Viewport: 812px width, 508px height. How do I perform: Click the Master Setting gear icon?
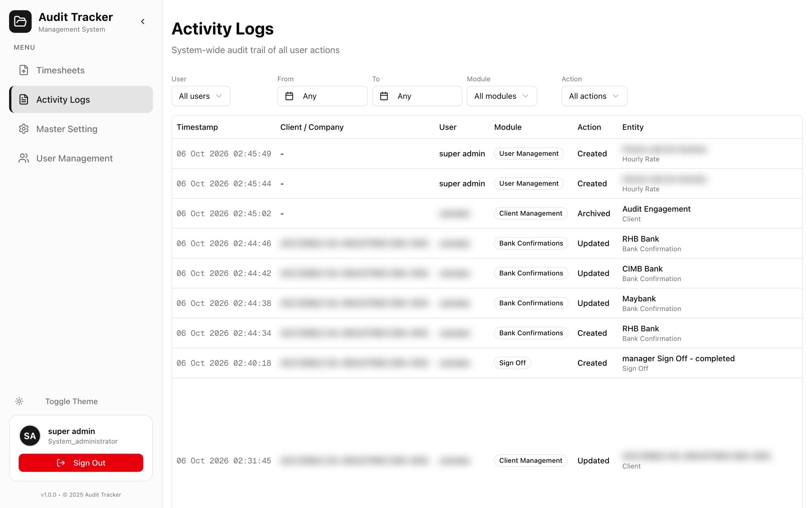point(24,129)
